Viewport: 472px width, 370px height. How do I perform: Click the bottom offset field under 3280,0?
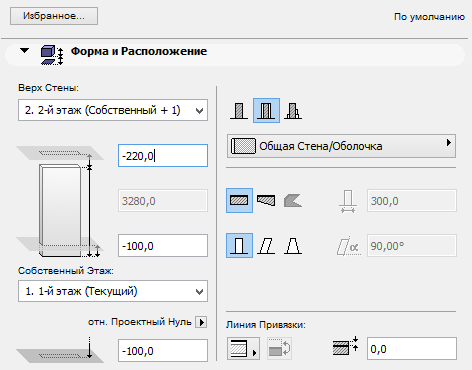[163, 246]
